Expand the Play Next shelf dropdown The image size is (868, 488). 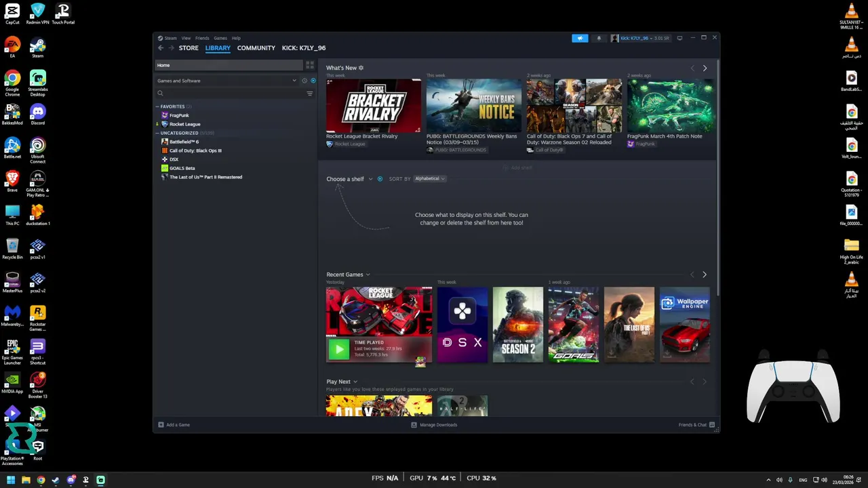pos(355,382)
